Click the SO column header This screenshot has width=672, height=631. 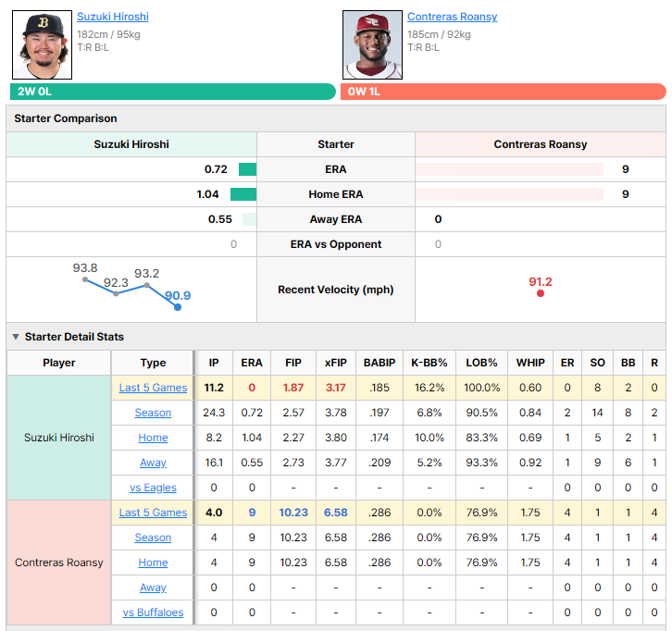click(x=597, y=363)
